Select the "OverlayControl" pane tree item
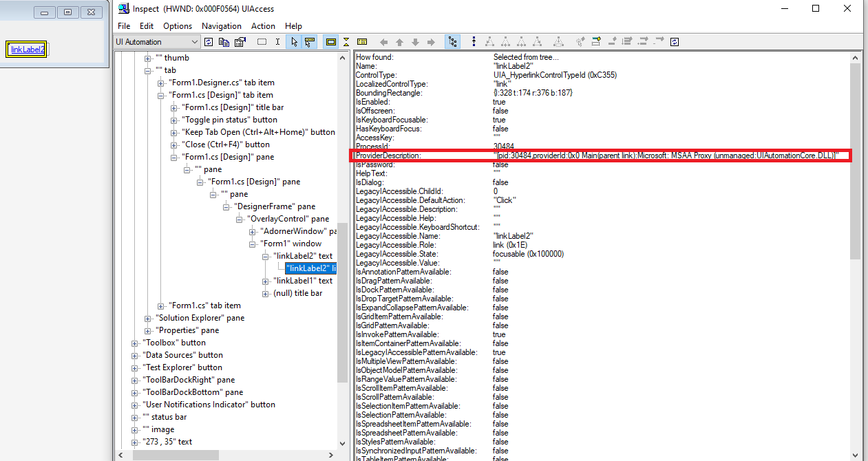 point(288,219)
